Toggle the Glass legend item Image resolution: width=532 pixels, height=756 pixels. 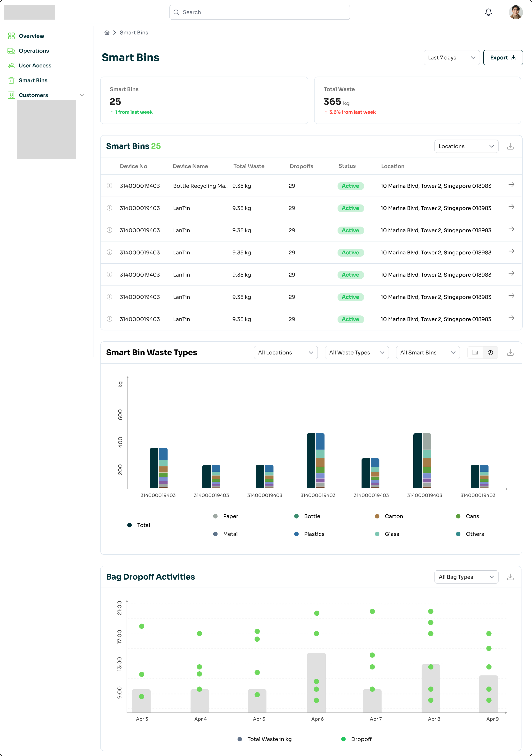point(387,534)
